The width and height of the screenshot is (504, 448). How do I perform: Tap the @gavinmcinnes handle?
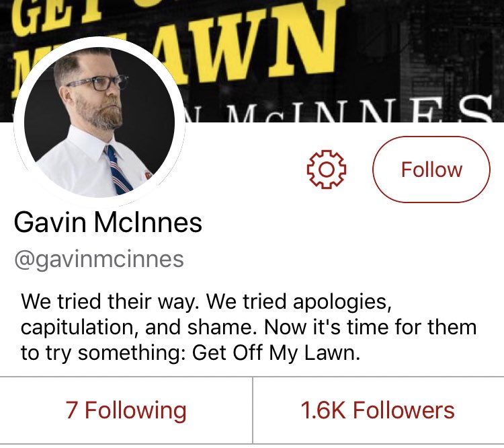[99, 260]
